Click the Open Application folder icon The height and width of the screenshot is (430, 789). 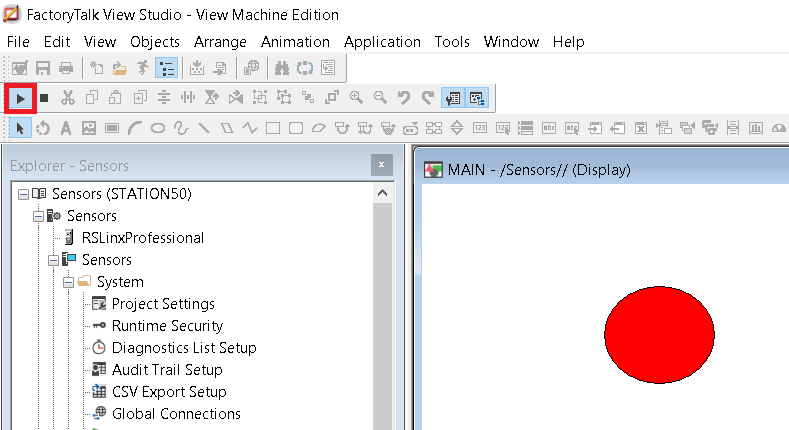(x=120, y=68)
